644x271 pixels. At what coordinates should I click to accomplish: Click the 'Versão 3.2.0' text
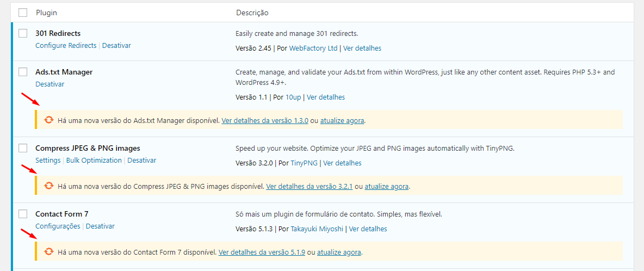click(254, 163)
